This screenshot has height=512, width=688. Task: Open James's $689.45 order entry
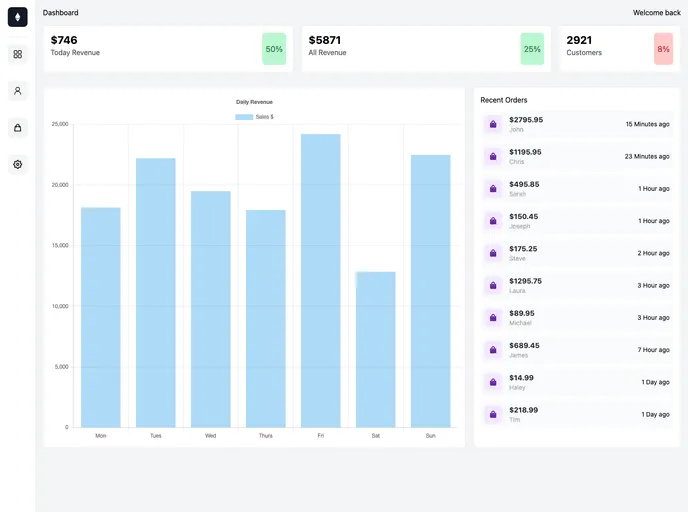click(x=576, y=350)
